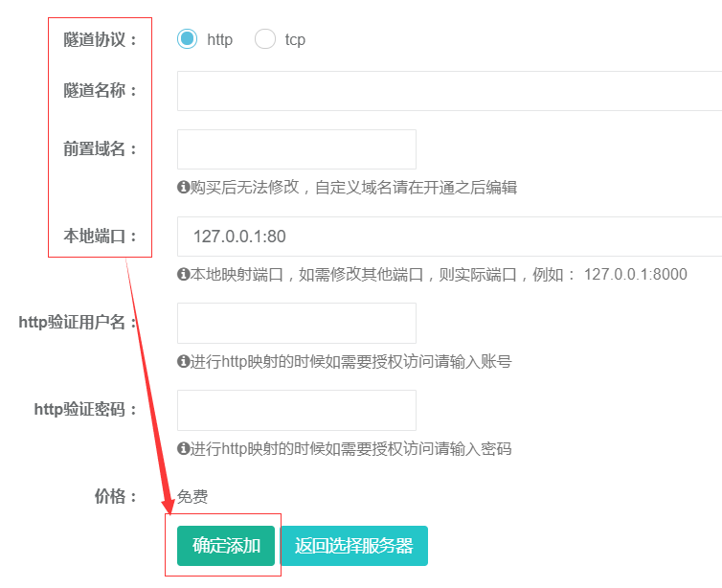Click the 本地端口 label
Viewport: 722px width, 588px height.
point(100,237)
